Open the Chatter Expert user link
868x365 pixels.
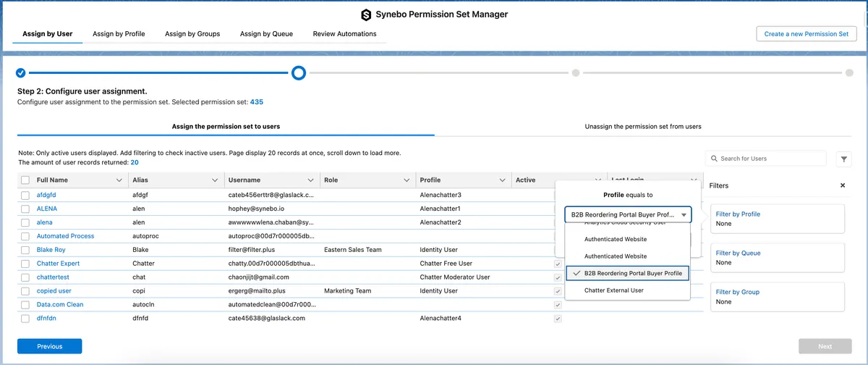point(58,264)
